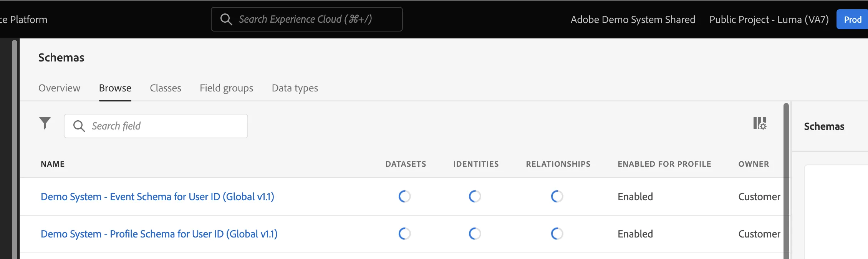Click the Schemas right panel heading

pyautogui.click(x=824, y=126)
